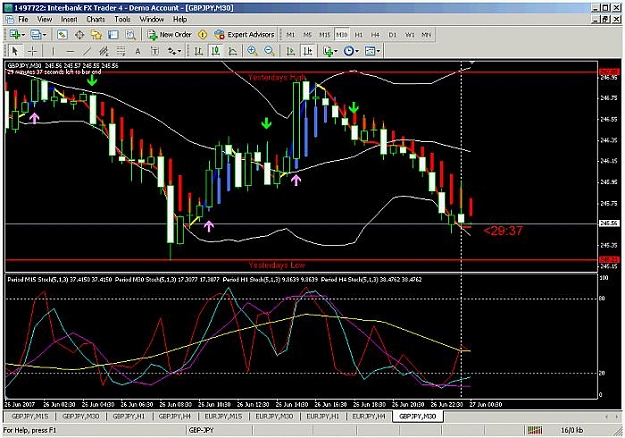Switch to Candlesticks display
This screenshot has width=625, height=438.
tap(216, 51)
